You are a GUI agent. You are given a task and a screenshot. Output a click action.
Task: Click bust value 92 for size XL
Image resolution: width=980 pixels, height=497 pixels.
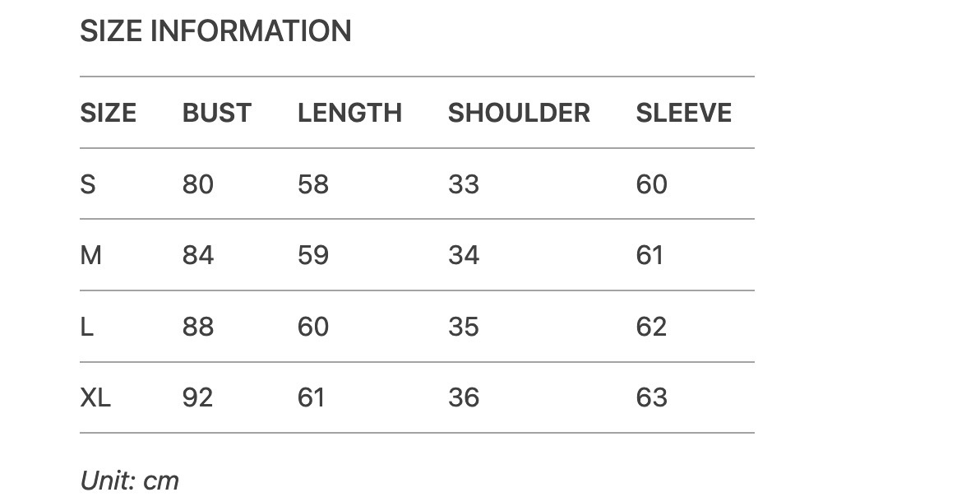coord(197,398)
